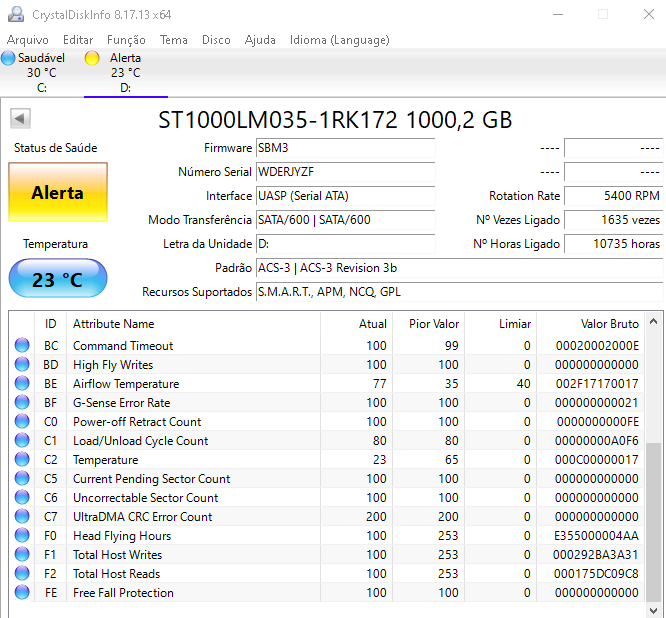This screenshot has height=618, width=666.
Task: Open the Função menu
Action: pyautogui.click(x=126, y=40)
